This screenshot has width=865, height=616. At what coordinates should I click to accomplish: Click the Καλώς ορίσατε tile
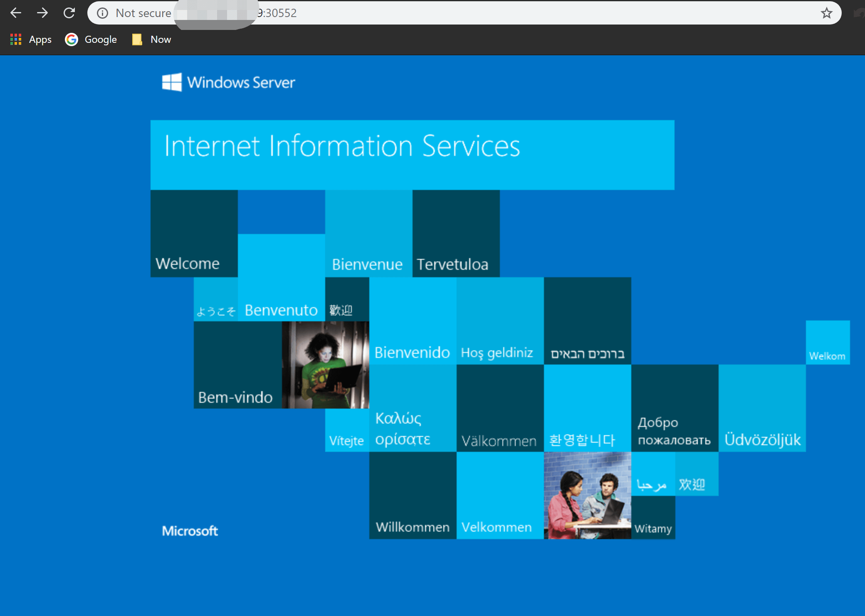coord(413,408)
